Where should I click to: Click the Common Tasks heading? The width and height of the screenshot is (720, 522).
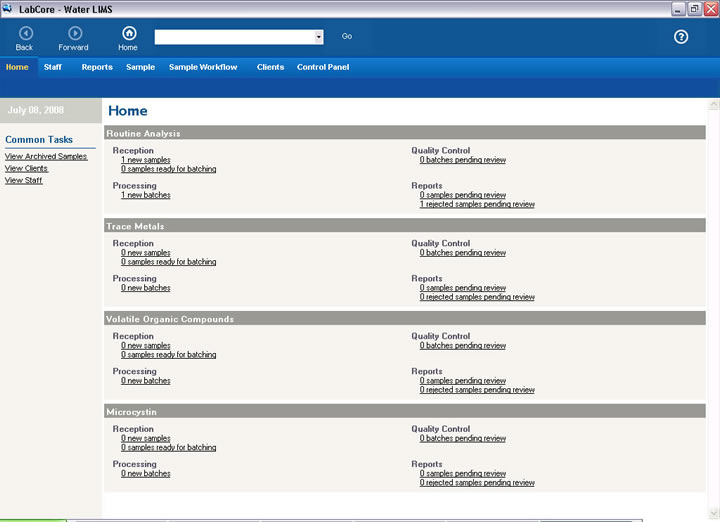[39, 140]
